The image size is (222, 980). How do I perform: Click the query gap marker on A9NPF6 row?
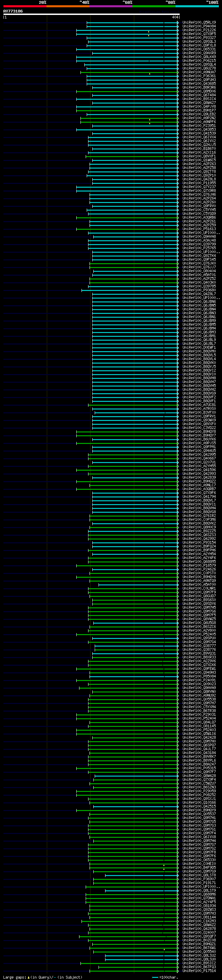pyautogui.click(x=150, y=123)
